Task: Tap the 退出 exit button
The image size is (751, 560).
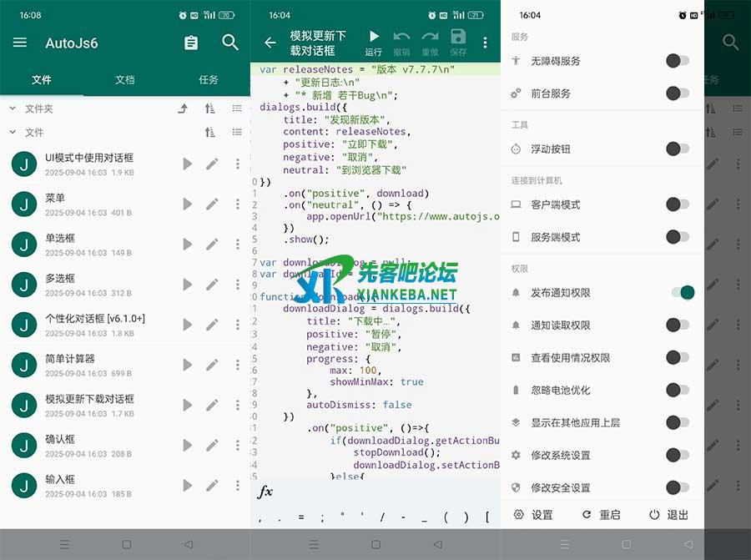Action: (668, 515)
